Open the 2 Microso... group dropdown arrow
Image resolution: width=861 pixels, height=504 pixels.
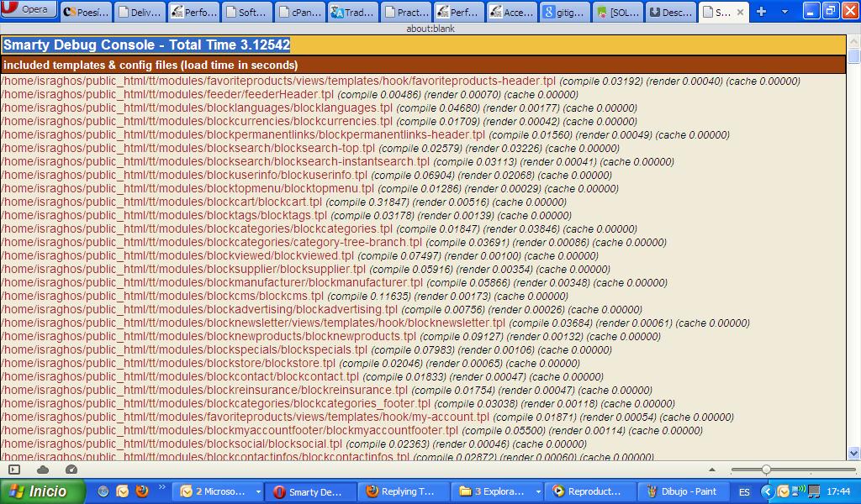[258, 492]
